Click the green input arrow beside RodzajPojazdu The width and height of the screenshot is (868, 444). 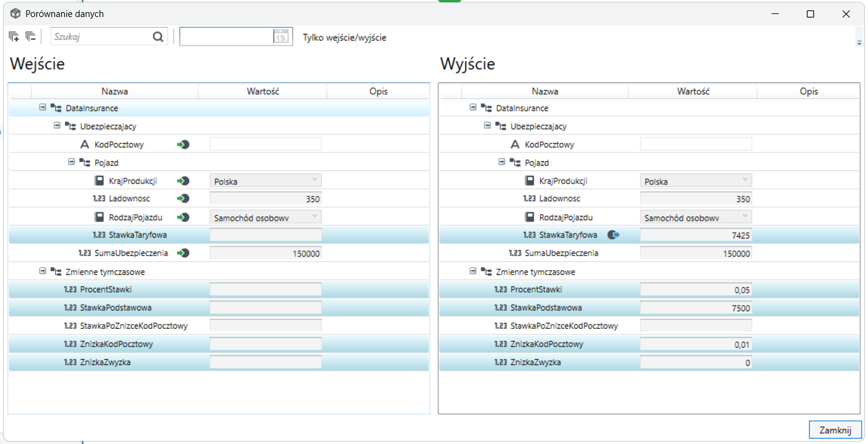pyautogui.click(x=183, y=217)
